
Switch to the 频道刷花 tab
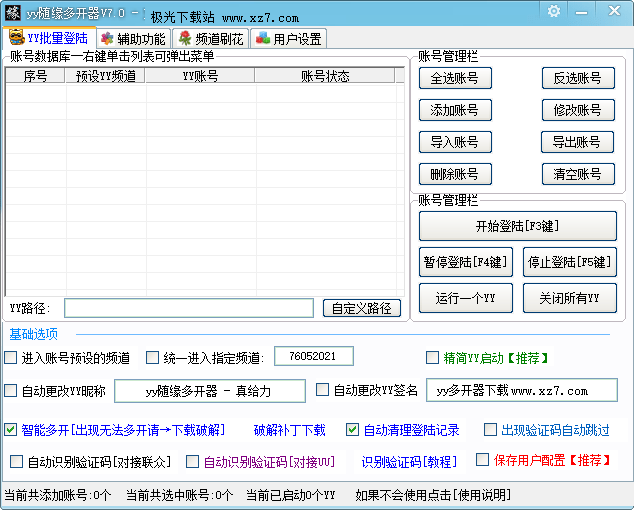211,39
